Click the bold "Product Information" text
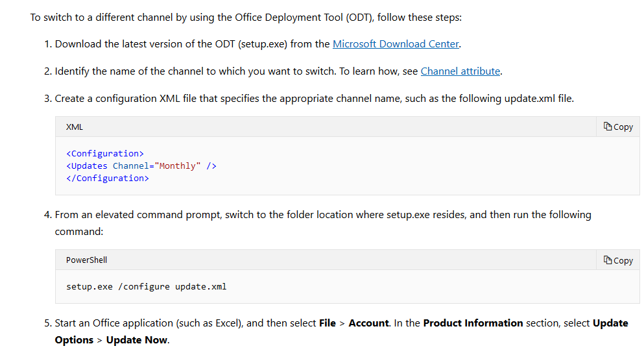 [x=473, y=323]
